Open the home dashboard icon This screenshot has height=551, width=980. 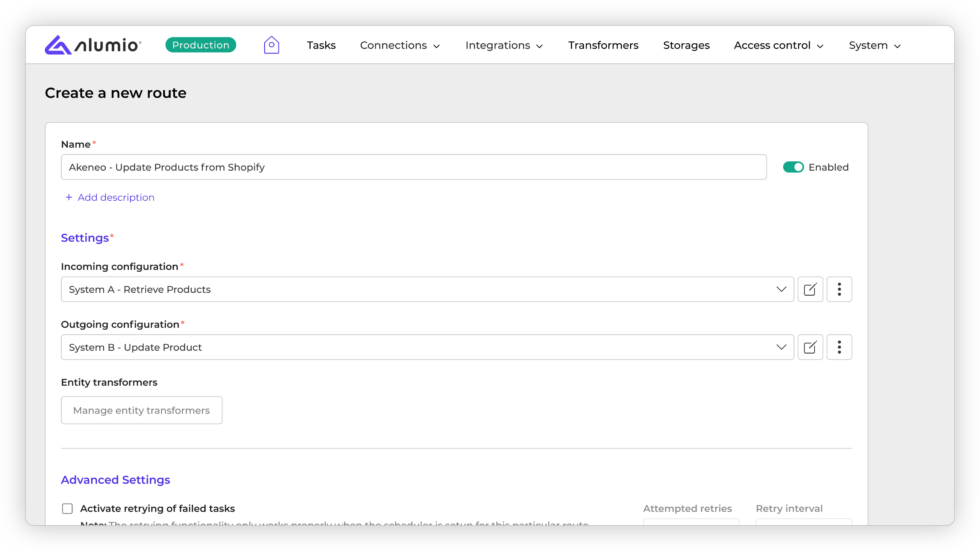(271, 45)
